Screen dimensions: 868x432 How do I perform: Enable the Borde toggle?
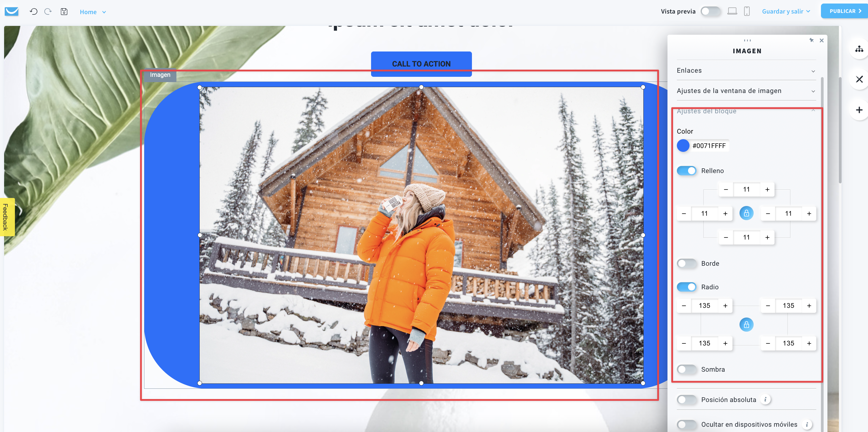point(687,263)
